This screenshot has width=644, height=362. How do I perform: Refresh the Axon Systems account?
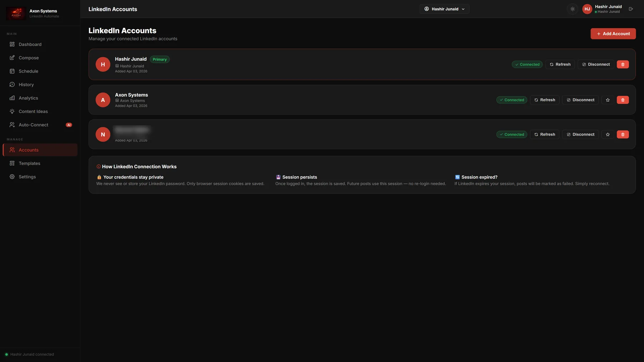[x=545, y=100]
